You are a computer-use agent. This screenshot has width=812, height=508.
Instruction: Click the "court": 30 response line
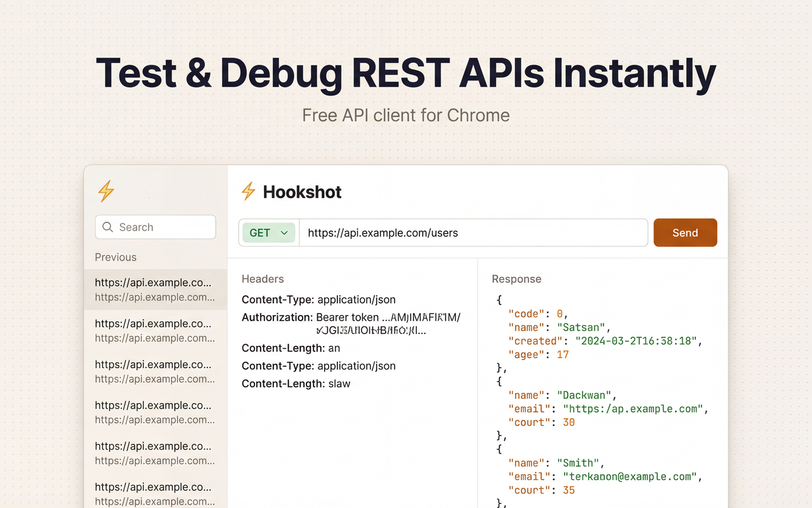coord(542,422)
